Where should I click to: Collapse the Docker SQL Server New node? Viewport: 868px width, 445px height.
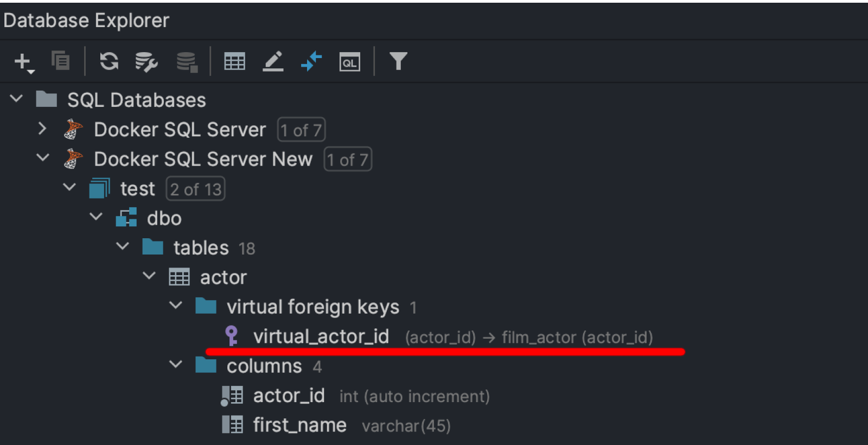[43, 158]
